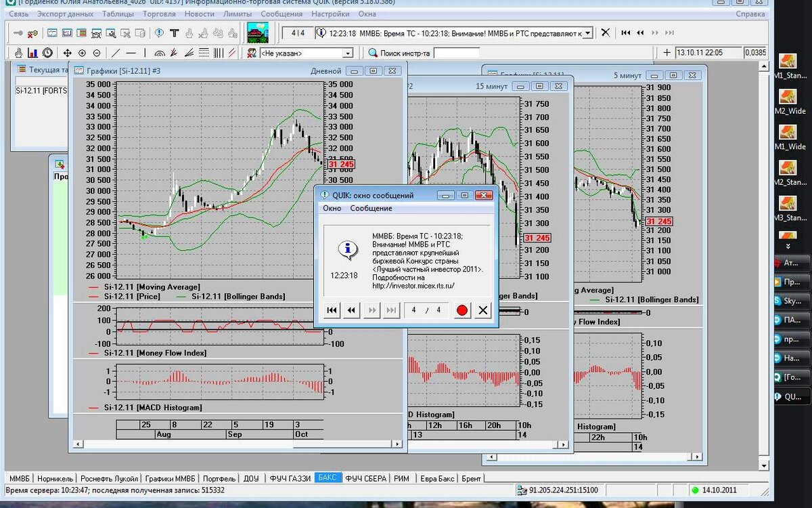Screen dimensions: 812x508
Task: Click the hand pointer icon in second toolbar
Action: click(x=18, y=53)
